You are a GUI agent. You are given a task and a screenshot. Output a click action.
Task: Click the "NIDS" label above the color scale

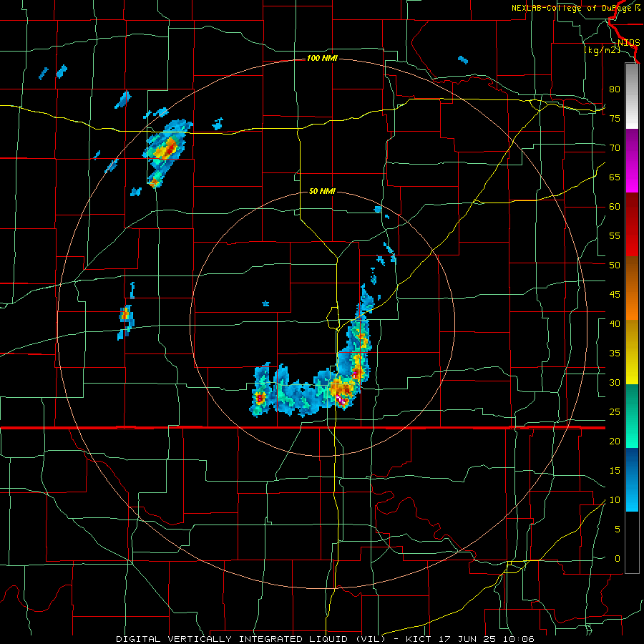(x=628, y=43)
